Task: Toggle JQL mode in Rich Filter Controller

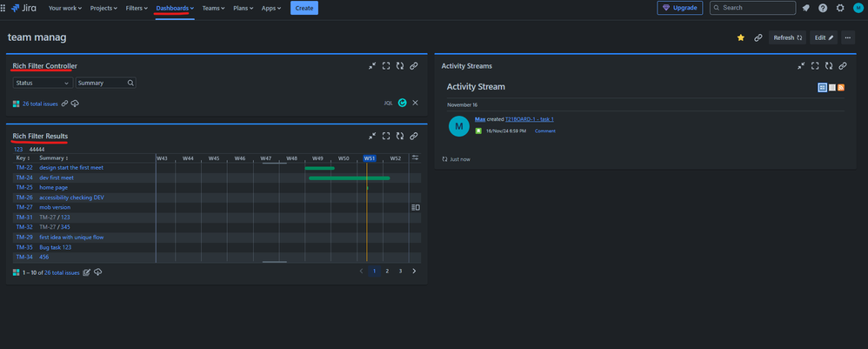Action: pos(388,104)
